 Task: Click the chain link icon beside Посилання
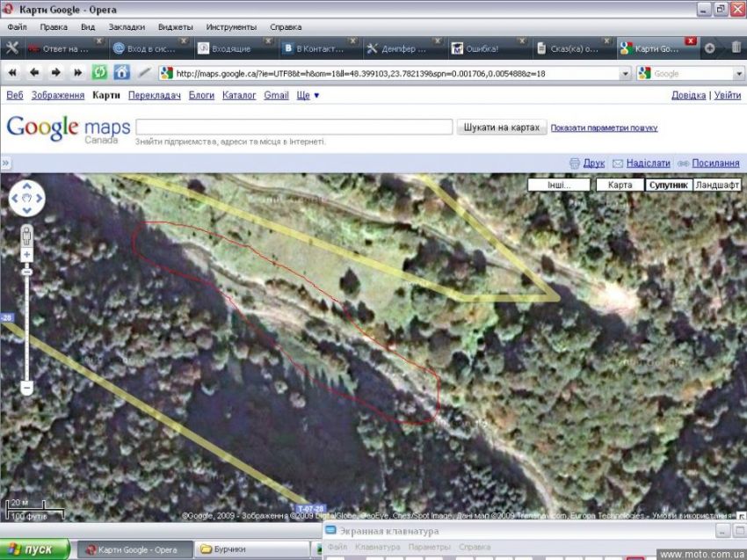[x=683, y=164]
